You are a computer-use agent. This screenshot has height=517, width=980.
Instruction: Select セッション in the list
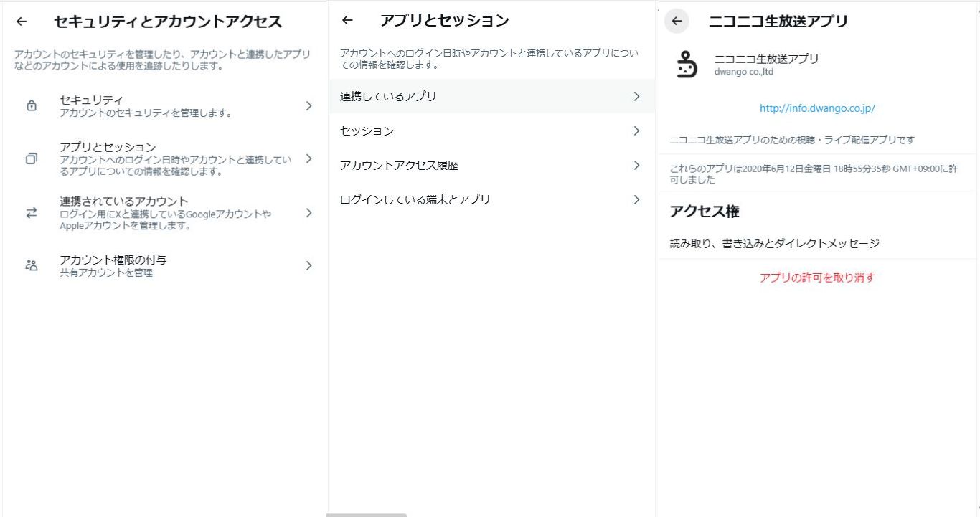491,131
